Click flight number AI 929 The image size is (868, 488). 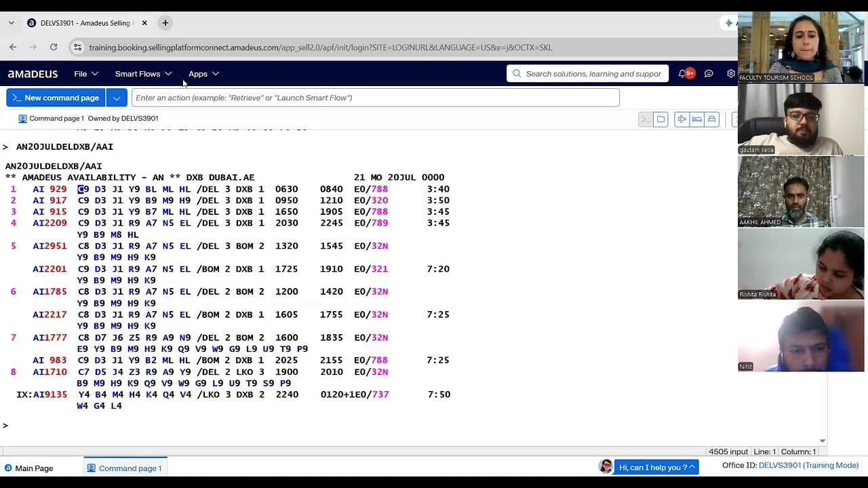(x=50, y=189)
